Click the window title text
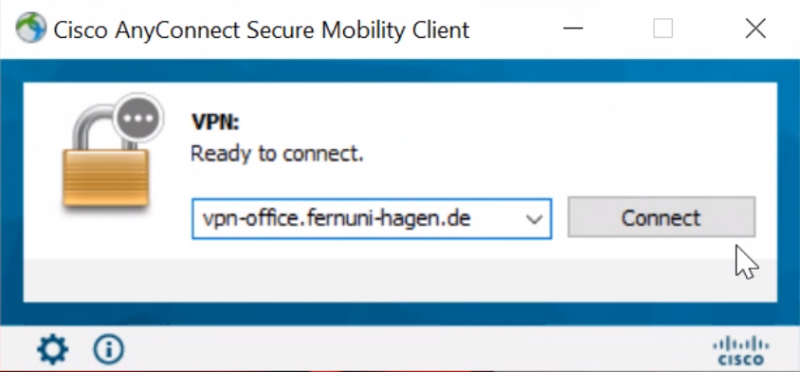This screenshot has height=372, width=800. (261, 30)
